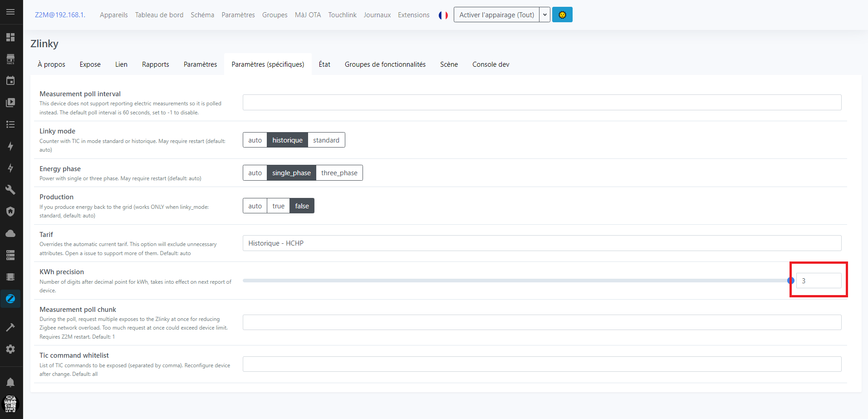Viewport: 868px width, 419px height.
Task: Set Linky mode to auto
Action: (x=255, y=140)
